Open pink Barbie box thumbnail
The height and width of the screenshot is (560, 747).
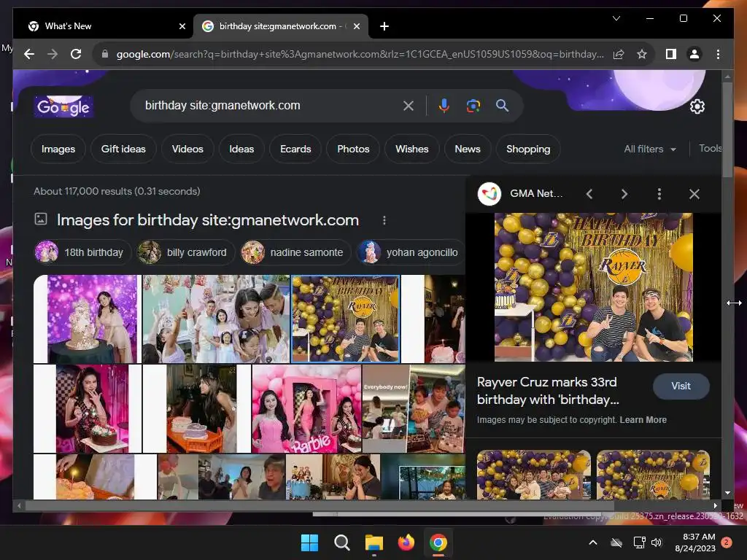click(307, 408)
